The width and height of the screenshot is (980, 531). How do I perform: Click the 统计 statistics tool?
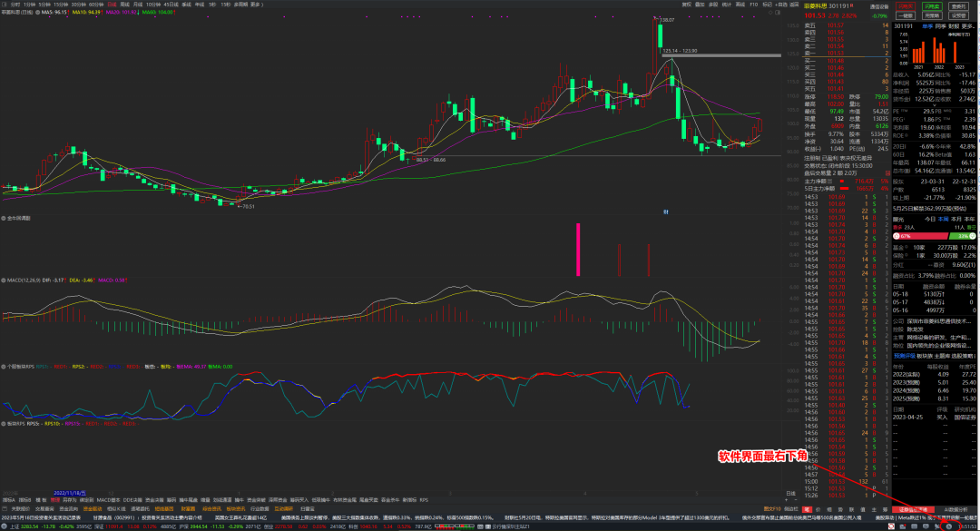point(727,5)
